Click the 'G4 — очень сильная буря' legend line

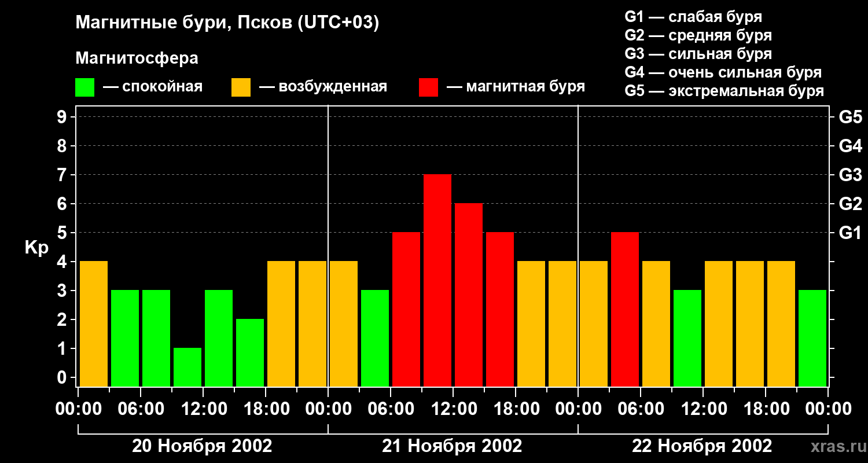(x=723, y=72)
